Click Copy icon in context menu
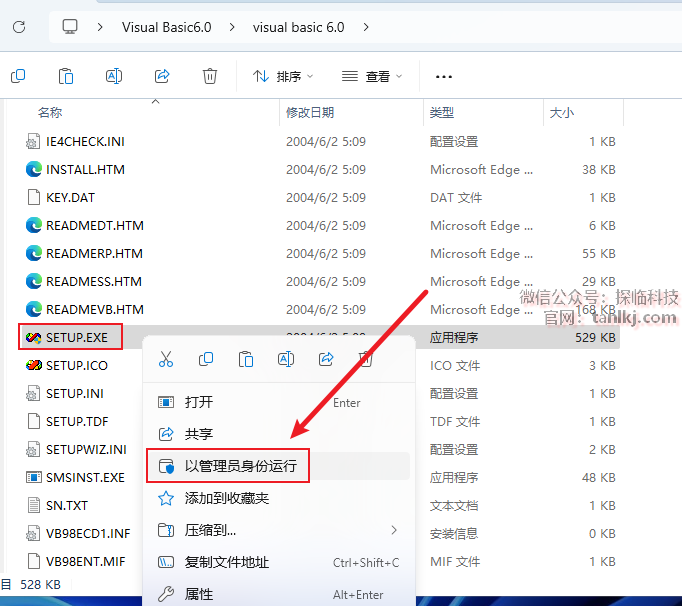This screenshot has width=682, height=606. point(206,359)
